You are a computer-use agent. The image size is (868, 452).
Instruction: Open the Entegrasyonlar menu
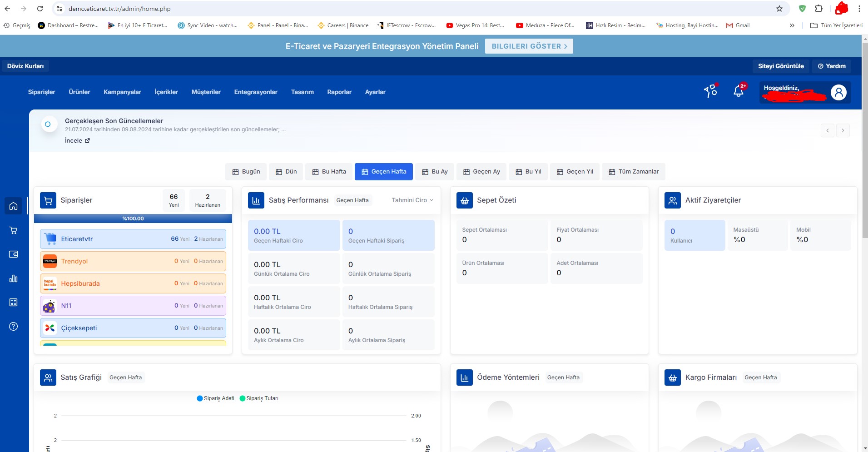coord(256,92)
